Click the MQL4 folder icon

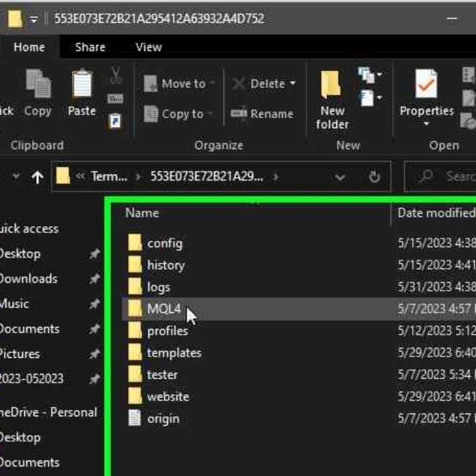pos(135,308)
